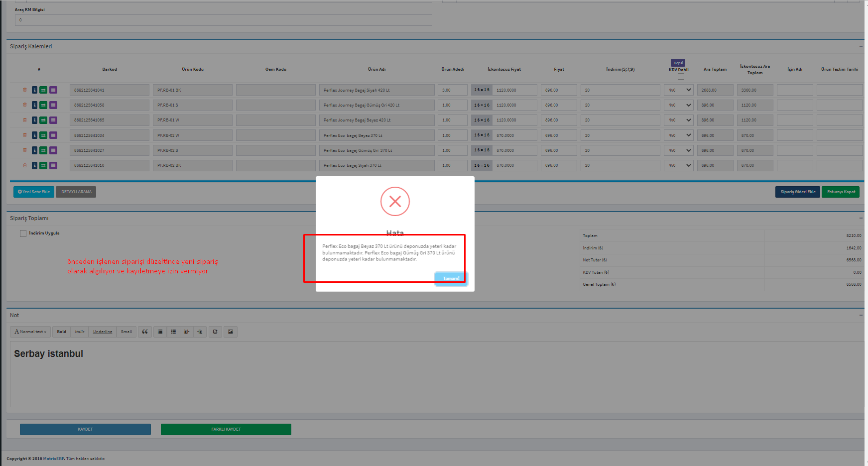Enable the İndirim Uygula checkbox

coord(23,233)
